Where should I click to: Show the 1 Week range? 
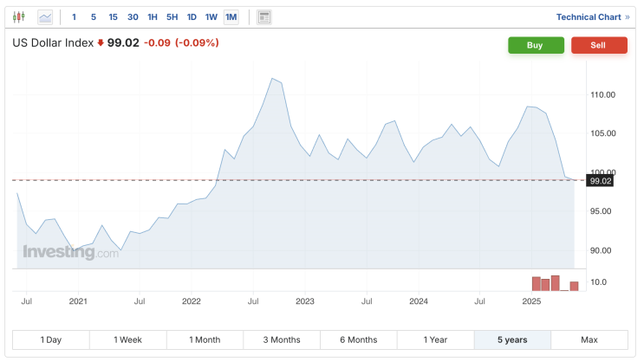pyautogui.click(x=127, y=339)
